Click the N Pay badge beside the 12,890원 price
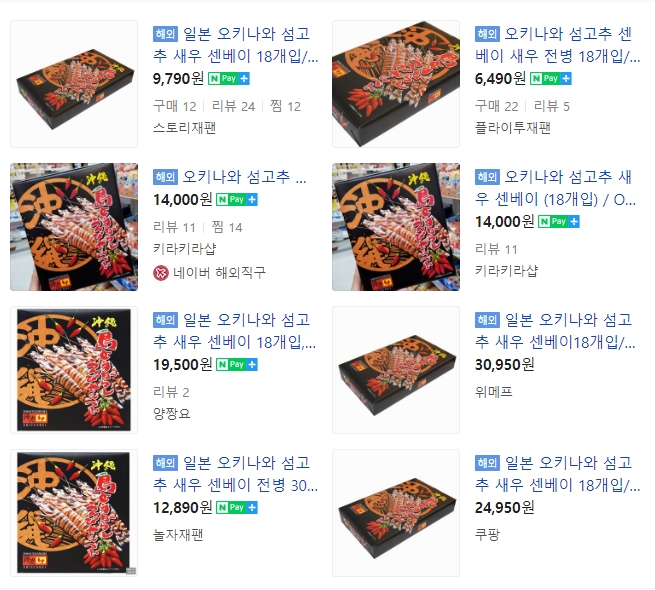 coord(236,508)
